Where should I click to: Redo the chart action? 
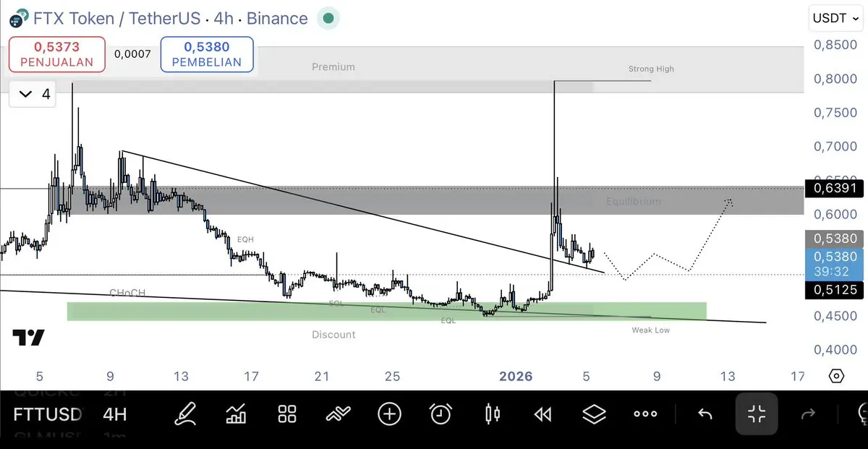(x=808, y=414)
